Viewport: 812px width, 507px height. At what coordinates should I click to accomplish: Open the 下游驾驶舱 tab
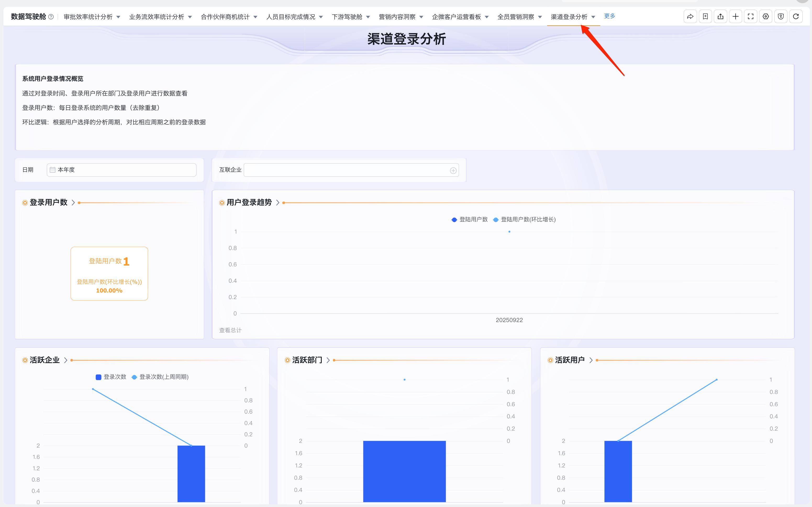(347, 17)
